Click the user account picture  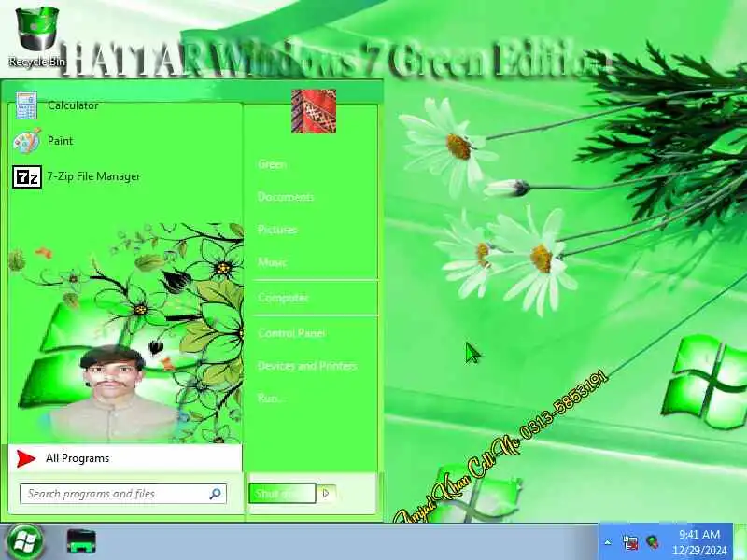(x=314, y=111)
